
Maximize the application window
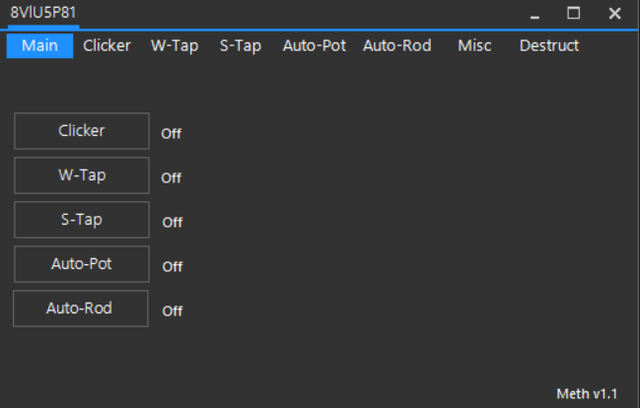[x=574, y=13]
